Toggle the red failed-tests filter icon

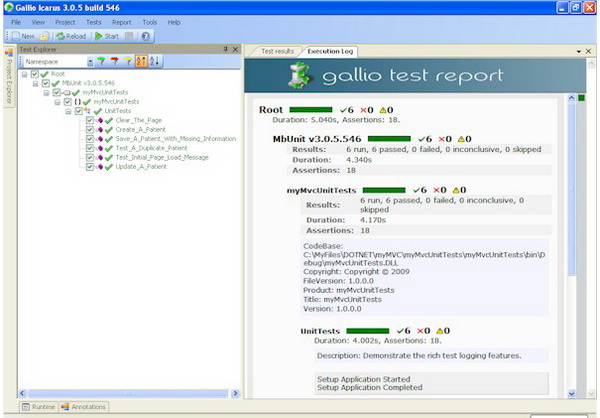[x=114, y=61]
